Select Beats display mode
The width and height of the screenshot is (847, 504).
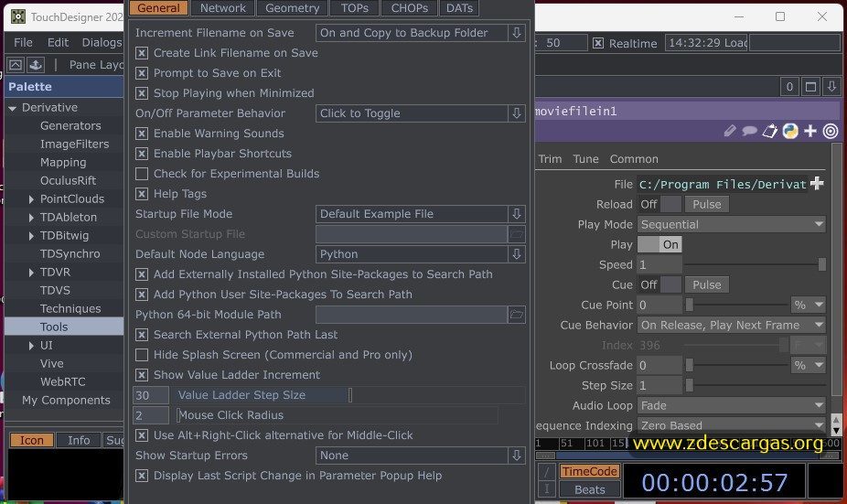(x=589, y=489)
